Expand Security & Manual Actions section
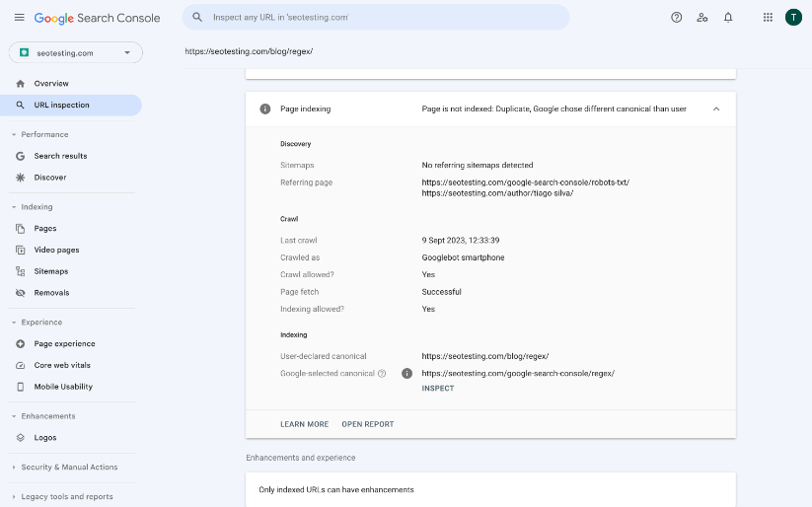Screen dimensions: 812x507 [14, 468]
